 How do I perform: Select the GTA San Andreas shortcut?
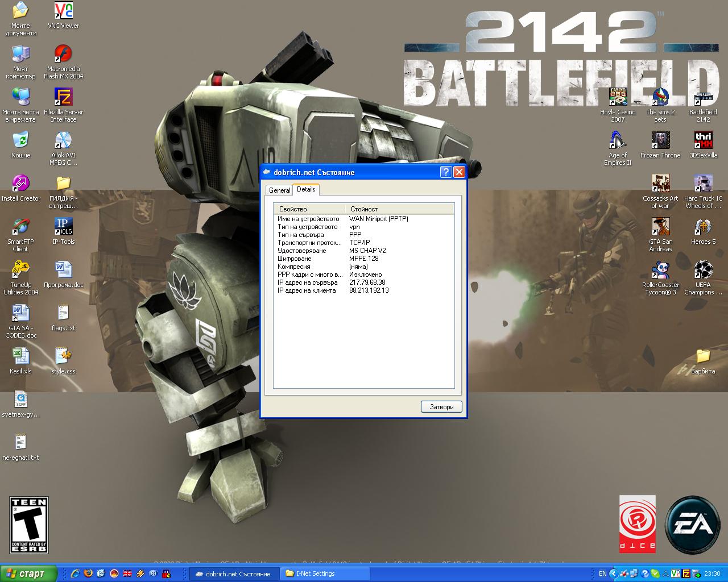660,235
